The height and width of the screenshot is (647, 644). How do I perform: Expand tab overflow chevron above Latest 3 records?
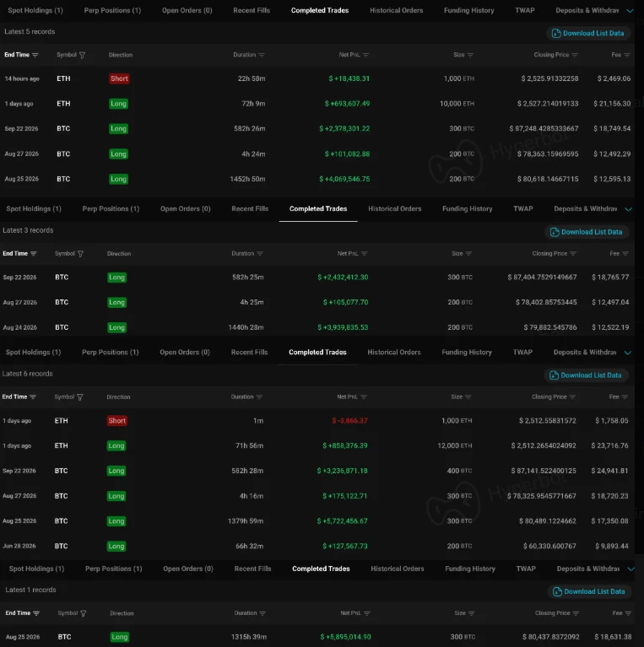coord(628,209)
